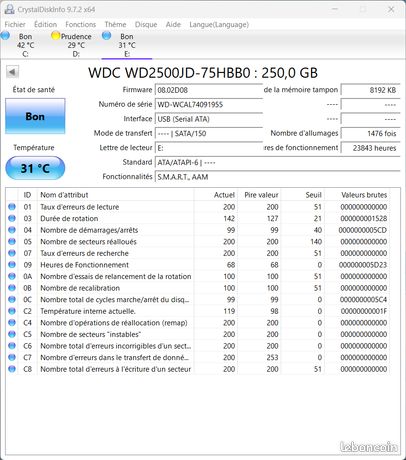Open the Langue(Language) menu
The height and width of the screenshot is (460, 406).
(219, 24)
